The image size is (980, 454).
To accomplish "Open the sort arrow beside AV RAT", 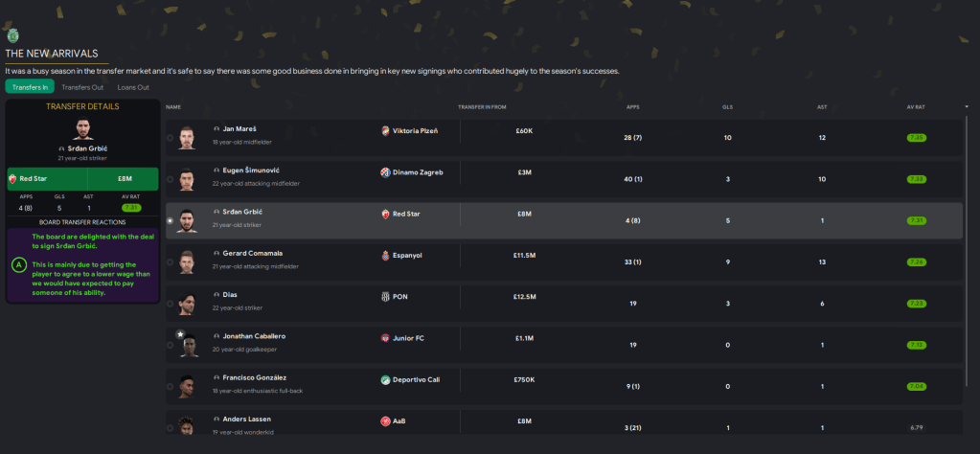I will tap(966, 106).
